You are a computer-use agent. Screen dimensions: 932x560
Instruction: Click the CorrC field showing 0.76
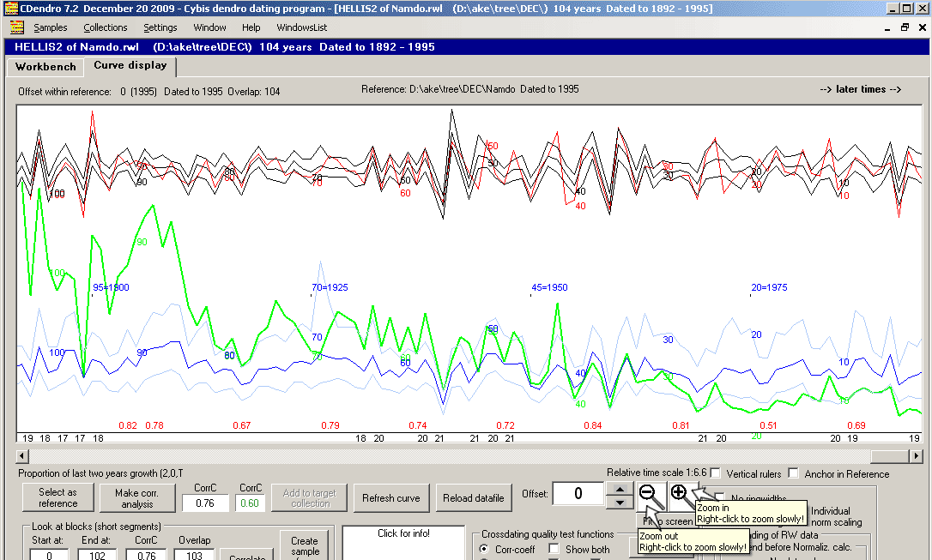tap(205, 503)
